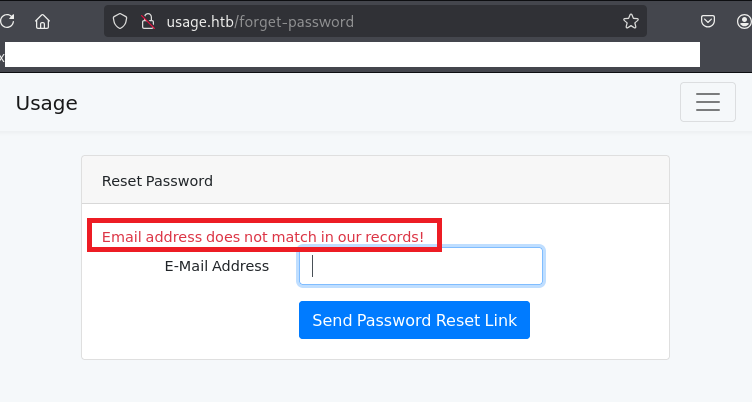Click the Usage brand link
Viewport: 752px width, 402px height.
click(x=46, y=103)
